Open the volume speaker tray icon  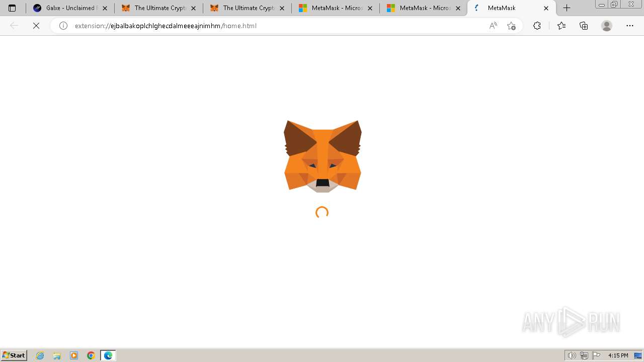pos(572,355)
